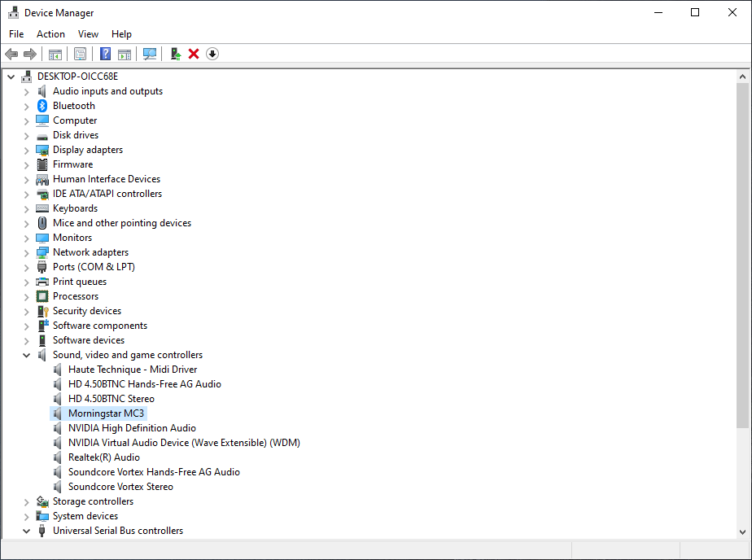
Task: Expand the Display adapters node
Action: point(27,150)
